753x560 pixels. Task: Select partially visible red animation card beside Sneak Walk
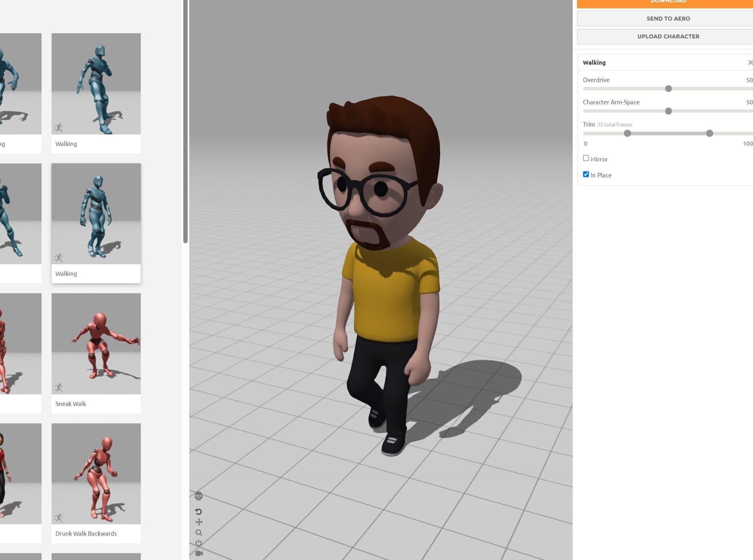[x=21, y=353]
